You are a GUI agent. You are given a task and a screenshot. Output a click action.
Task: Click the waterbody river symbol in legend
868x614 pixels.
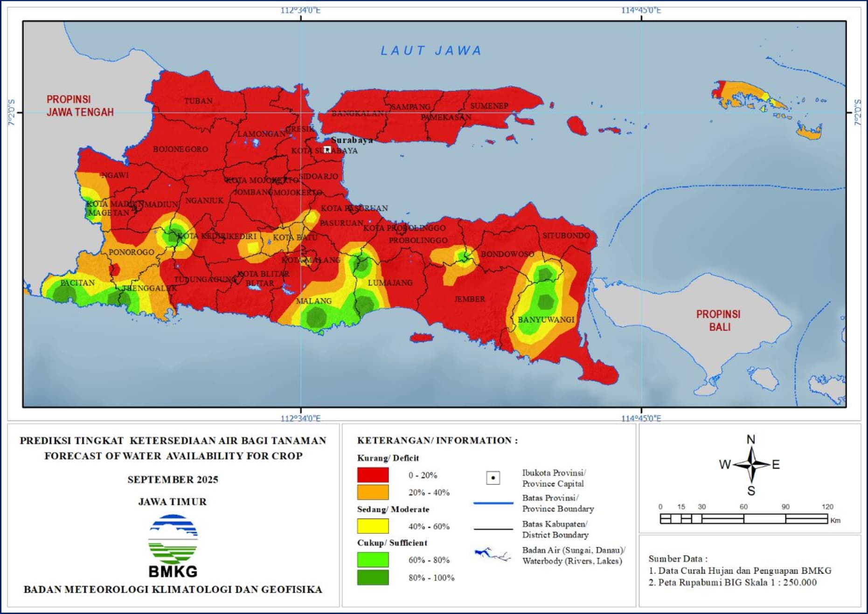493,554
